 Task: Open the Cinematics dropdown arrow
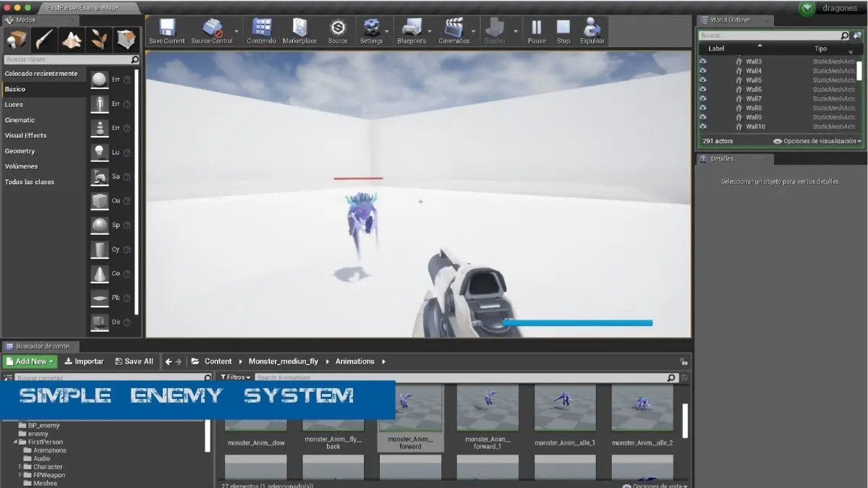click(x=474, y=31)
